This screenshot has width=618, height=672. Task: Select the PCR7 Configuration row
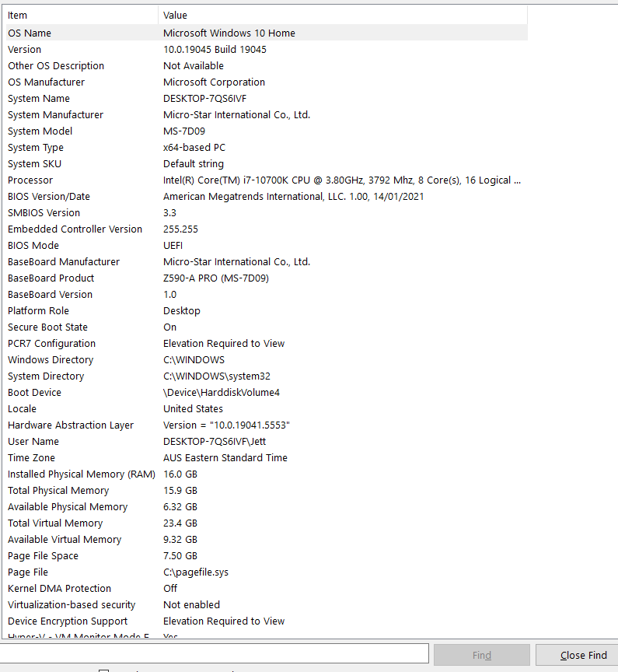pos(267,343)
